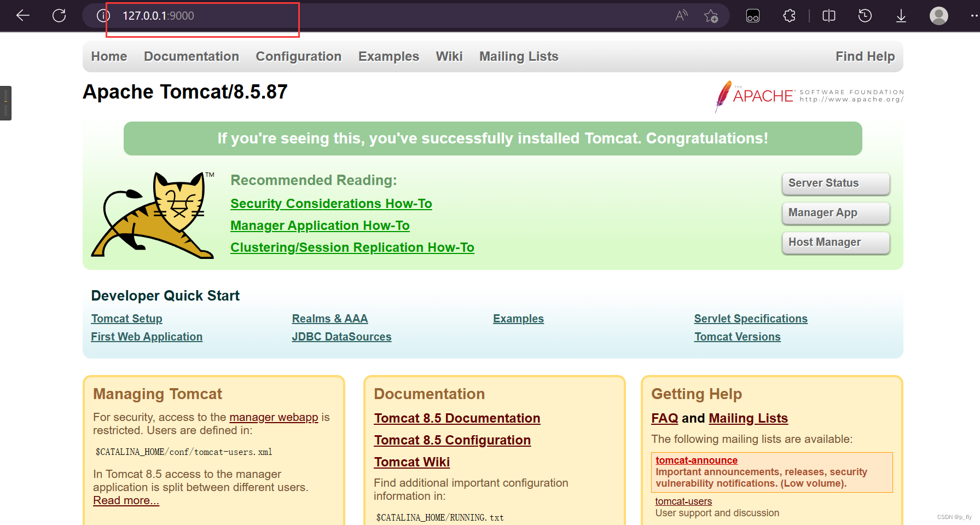Click the $CATALINA_HOME/conf/tomcat-users.xml path text
This screenshot has height=525, width=980.
184,452
